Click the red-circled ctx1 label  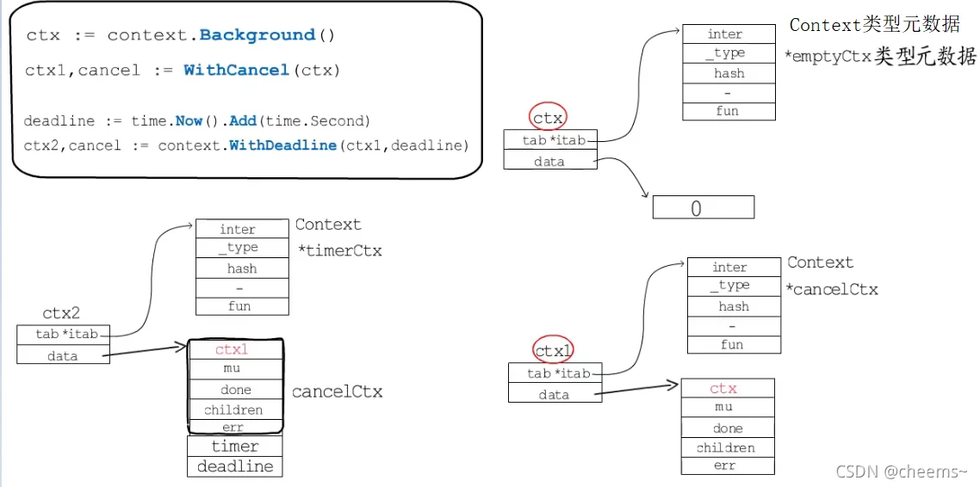[553, 350]
